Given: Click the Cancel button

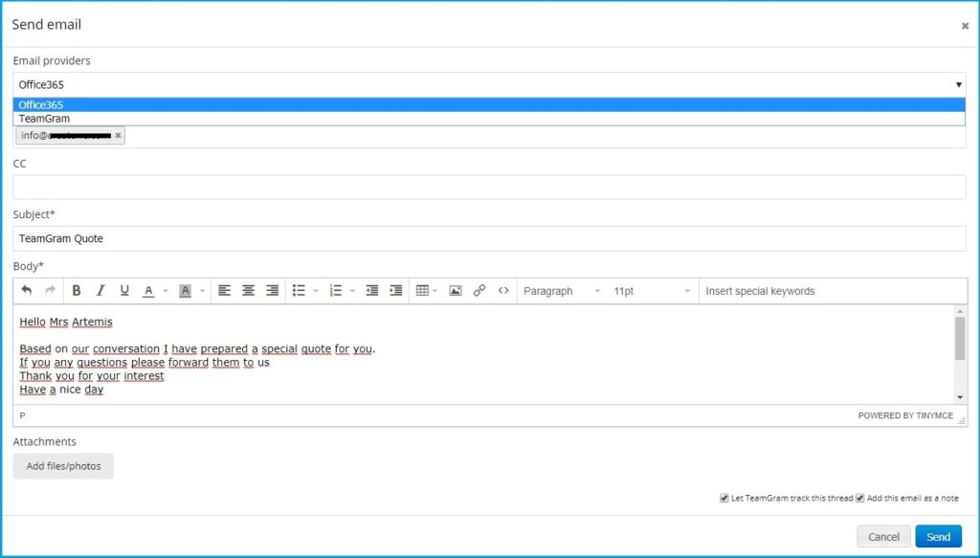Looking at the screenshot, I should (883, 537).
